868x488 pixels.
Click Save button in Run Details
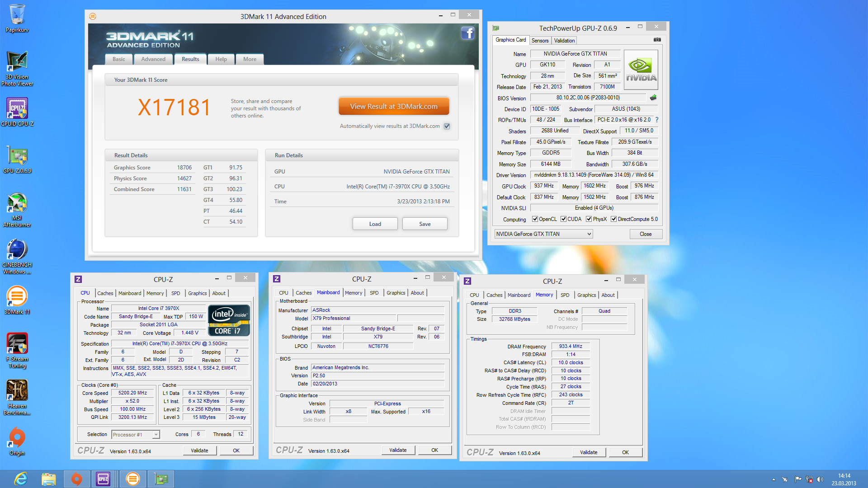425,224
